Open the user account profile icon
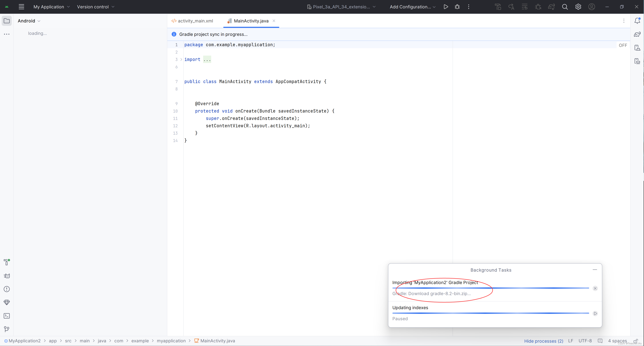 (x=592, y=7)
